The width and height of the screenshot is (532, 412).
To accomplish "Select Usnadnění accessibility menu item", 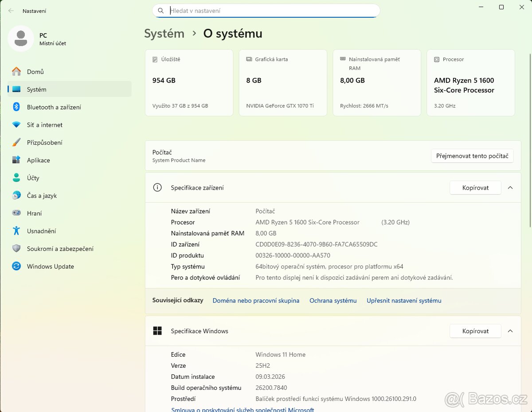I will (41, 231).
